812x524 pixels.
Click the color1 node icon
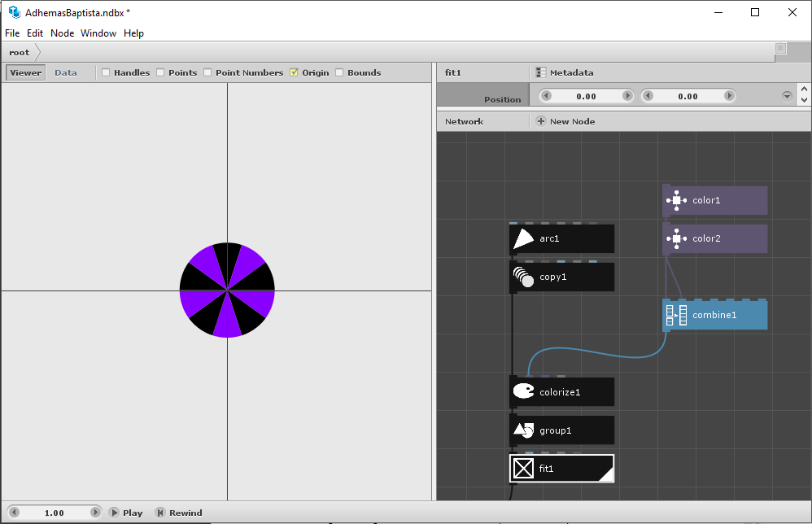pyautogui.click(x=676, y=200)
